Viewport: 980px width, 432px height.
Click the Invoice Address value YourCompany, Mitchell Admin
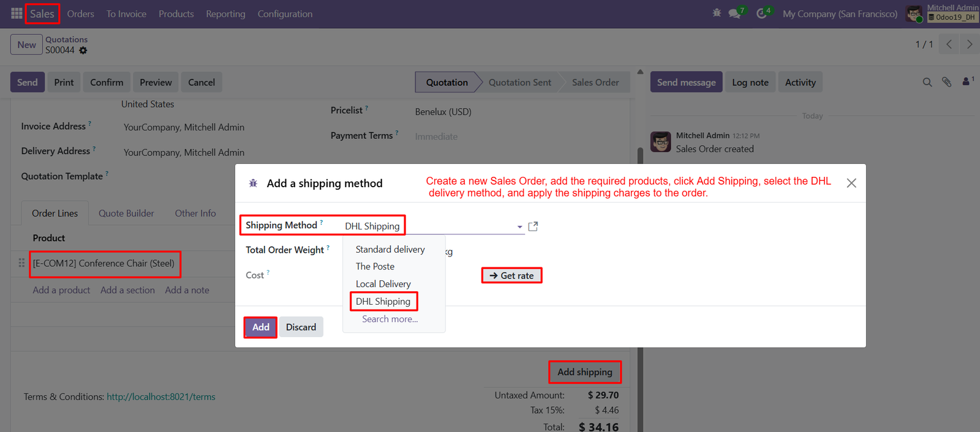pos(184,127)
